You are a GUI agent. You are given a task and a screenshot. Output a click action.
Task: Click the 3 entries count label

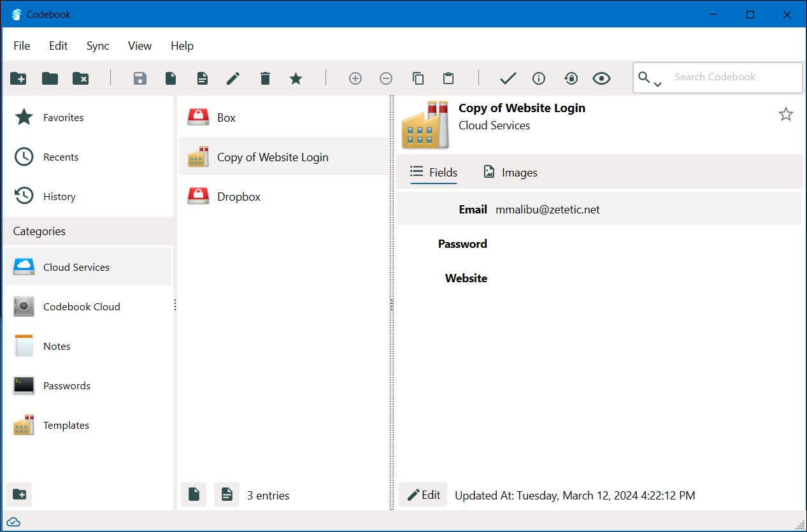pos(268,496)
